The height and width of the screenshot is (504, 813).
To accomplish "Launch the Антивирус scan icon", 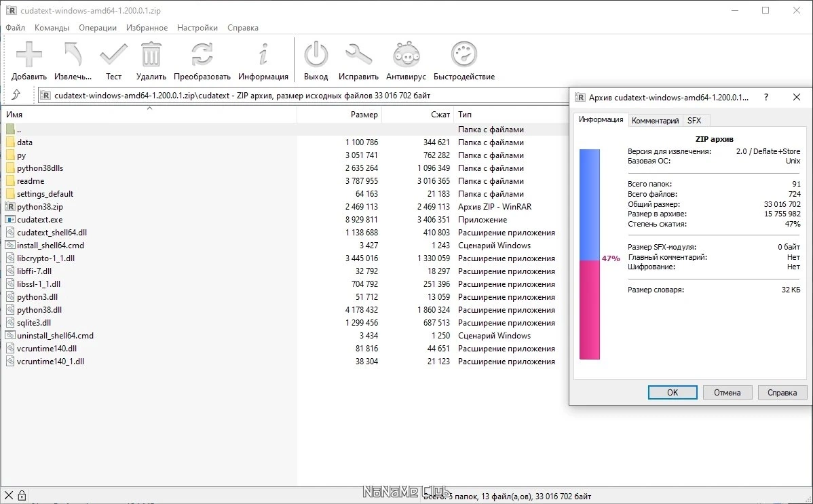I will (406, 54).
